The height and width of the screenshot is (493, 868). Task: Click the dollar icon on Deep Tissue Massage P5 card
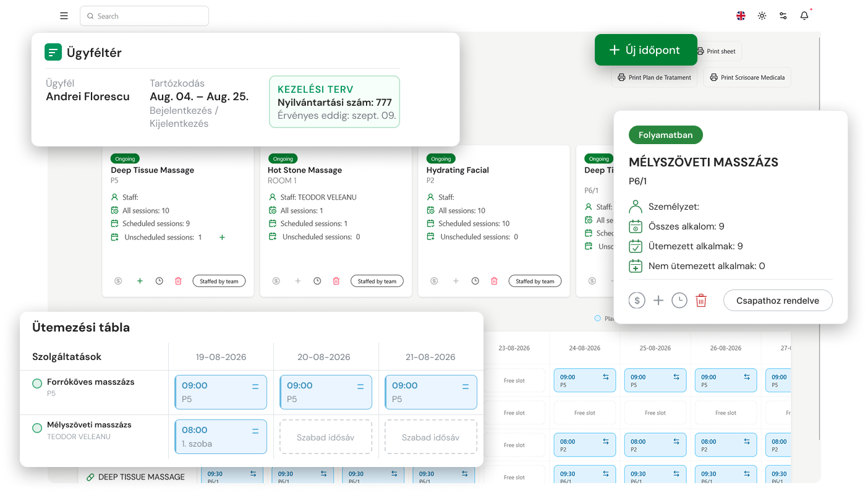point(118,281)
